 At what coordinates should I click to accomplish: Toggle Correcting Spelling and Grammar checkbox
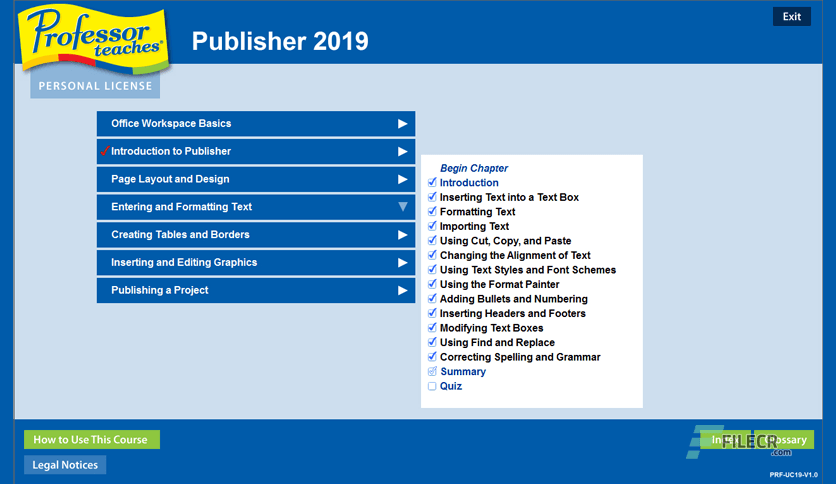point(432,357)
